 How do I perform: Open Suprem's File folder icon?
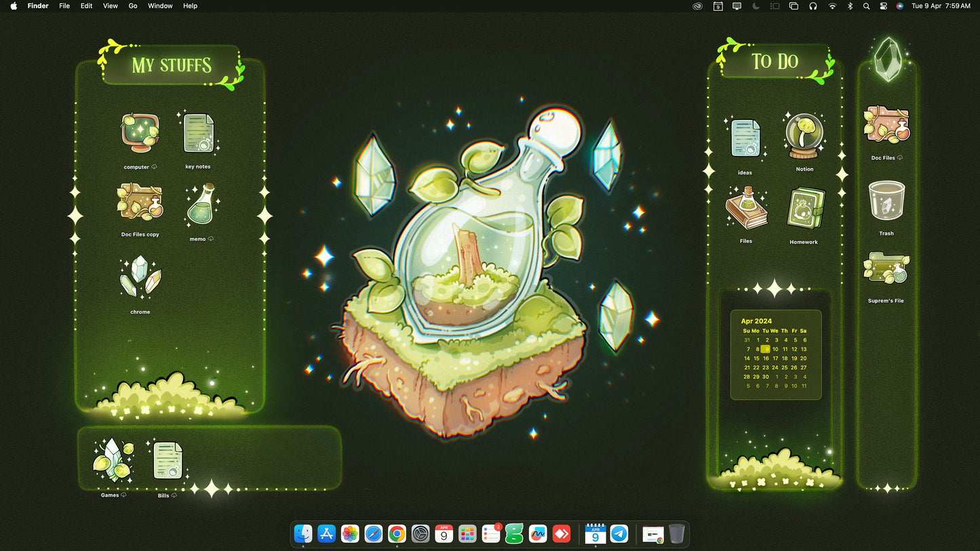click(886, 267)
